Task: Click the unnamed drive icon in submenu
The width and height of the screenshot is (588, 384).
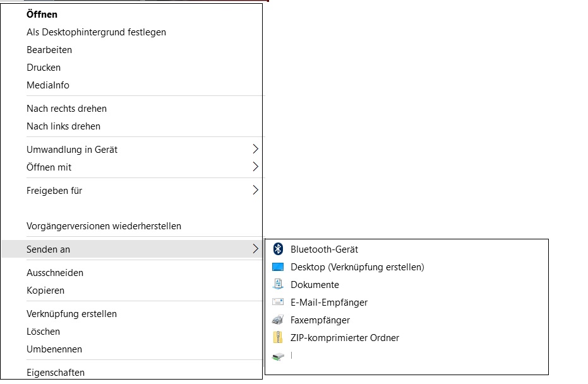Action: point(278,356)
